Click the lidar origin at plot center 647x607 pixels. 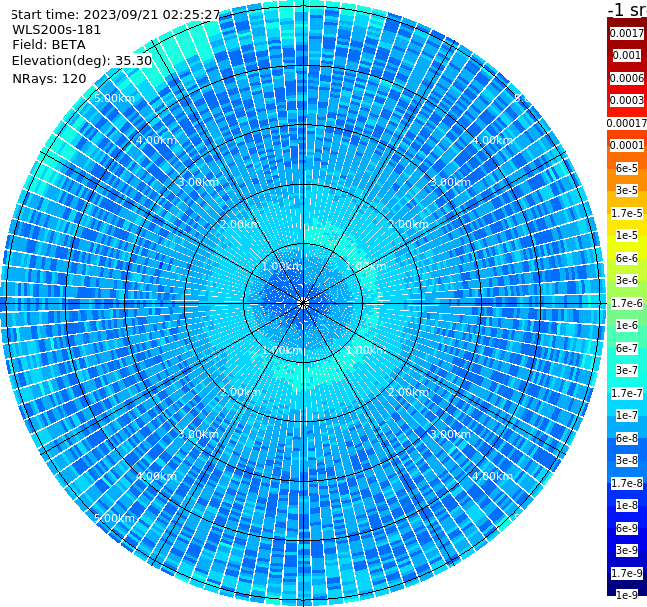point(303,303)
